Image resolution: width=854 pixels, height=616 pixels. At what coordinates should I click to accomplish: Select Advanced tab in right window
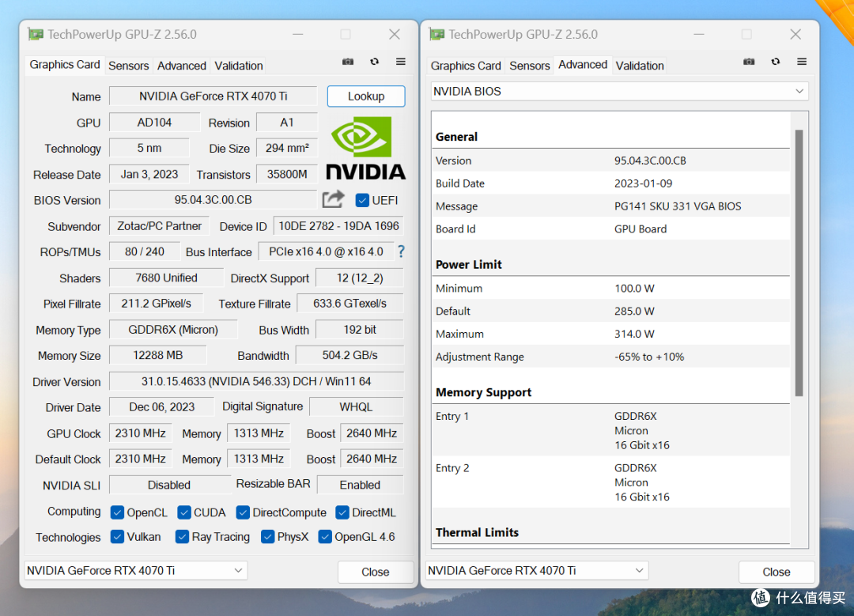point(583,65)
